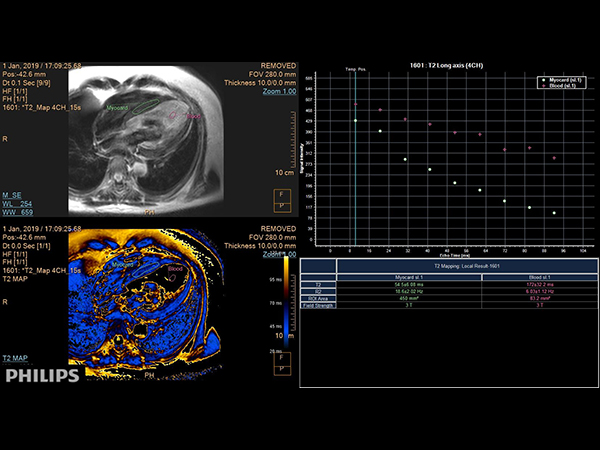Image resolution: width=600 pixels, height=450 pixels.
Task: Click the T2 map color scale bar
Action: click(286, 302)
